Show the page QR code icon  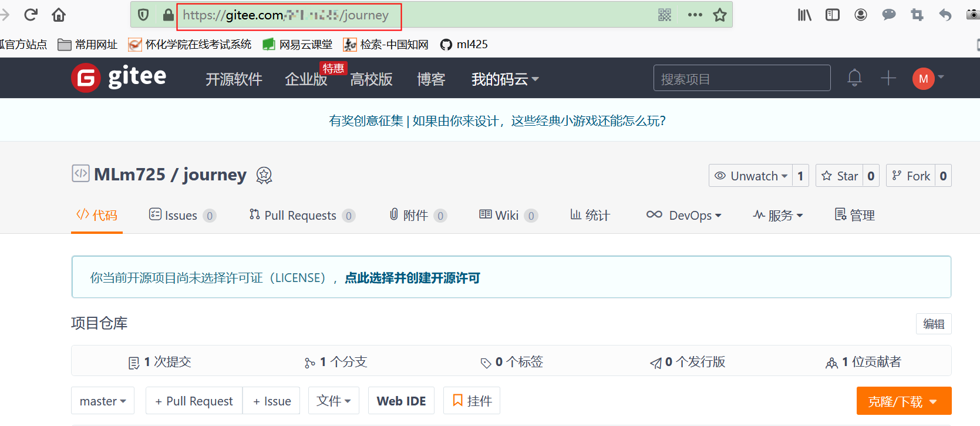665,15
